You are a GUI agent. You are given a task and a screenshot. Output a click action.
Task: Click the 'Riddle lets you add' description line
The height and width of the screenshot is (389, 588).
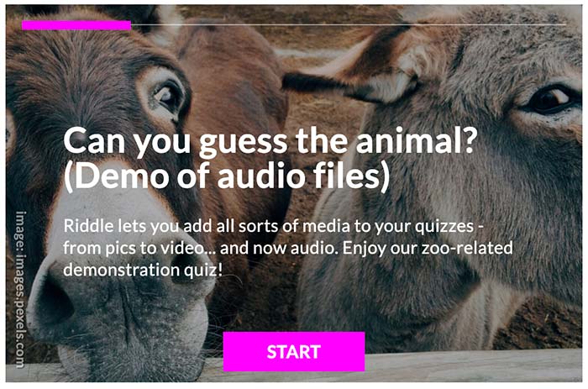(274, 226)
